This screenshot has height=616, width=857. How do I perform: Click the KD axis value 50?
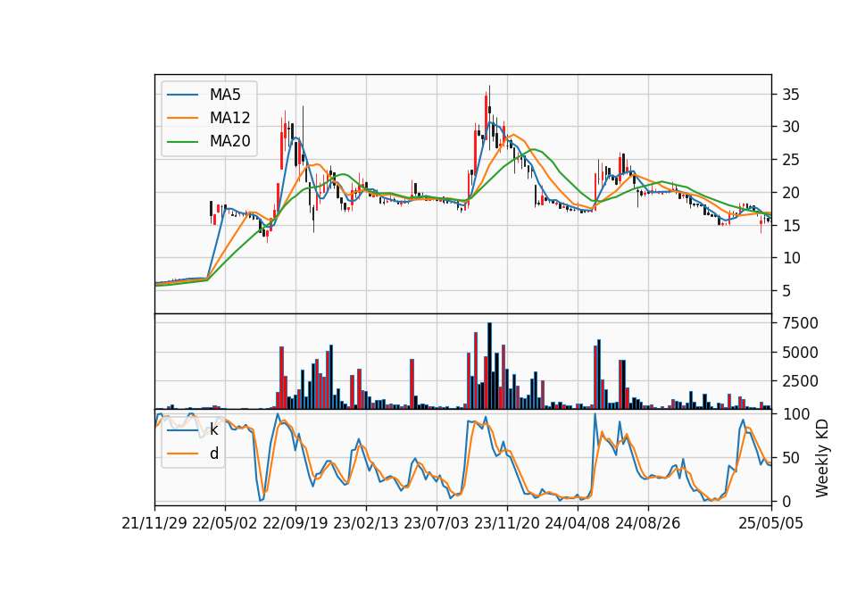pyautogui.click(x=791, y=457)
